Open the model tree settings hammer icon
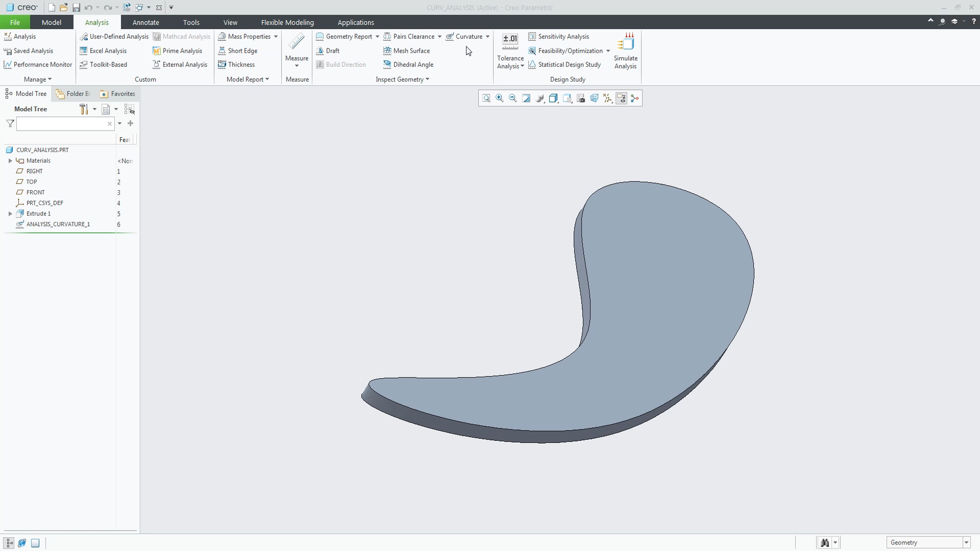The height and width of the screenshot is (551, 980). (x=84, y=109)
